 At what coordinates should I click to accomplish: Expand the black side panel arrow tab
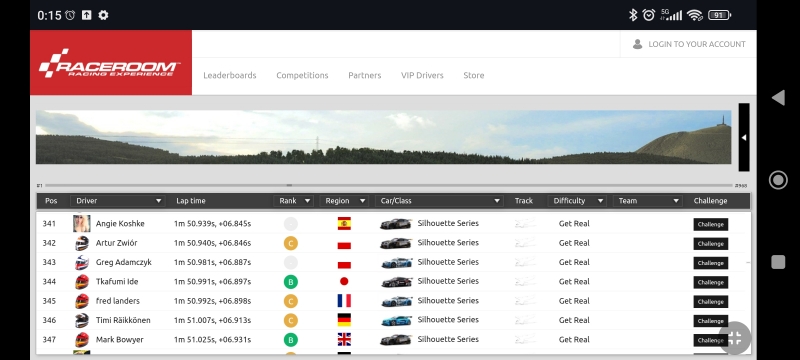(x=744, y=137)
